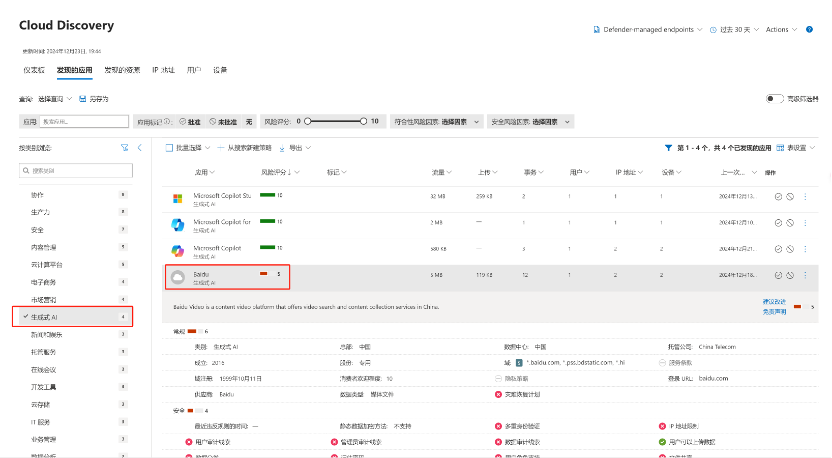Open more options for the 2 MB row
This screenshot has height=458, width=832.
(805, 223)
